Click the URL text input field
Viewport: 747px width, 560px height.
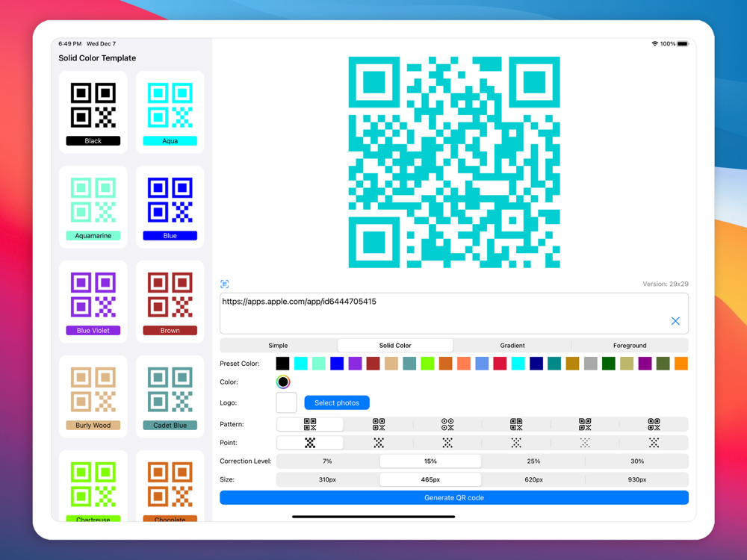[454, 314]
